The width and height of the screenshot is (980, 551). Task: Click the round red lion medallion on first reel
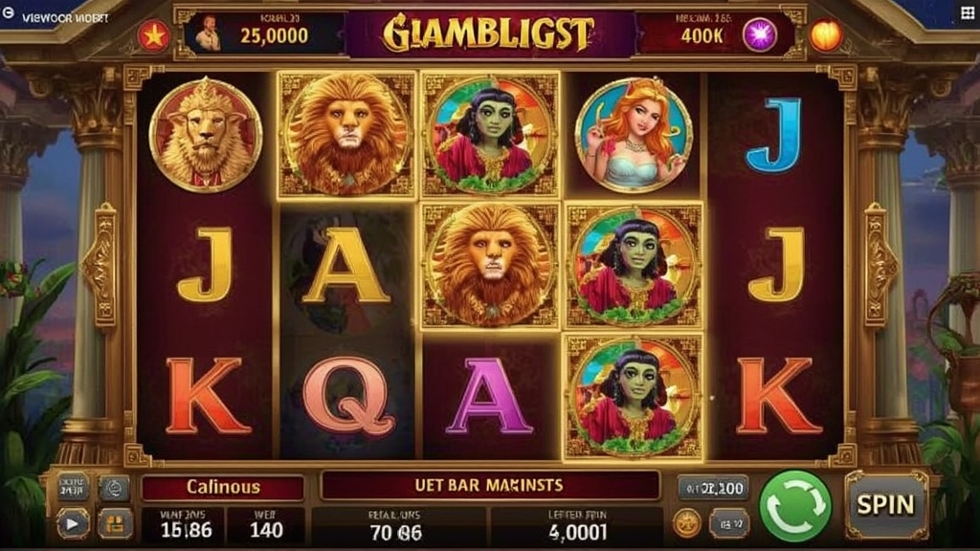click(206, 134)
